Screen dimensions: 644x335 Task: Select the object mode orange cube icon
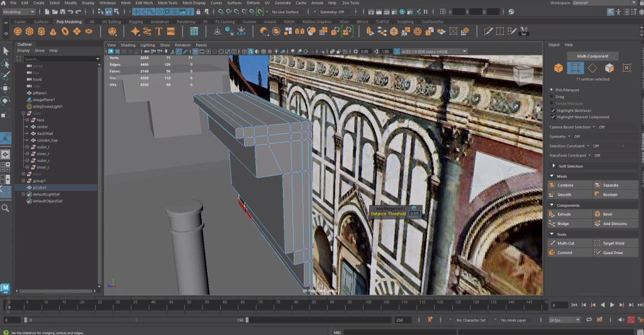(x=558, y=68)
